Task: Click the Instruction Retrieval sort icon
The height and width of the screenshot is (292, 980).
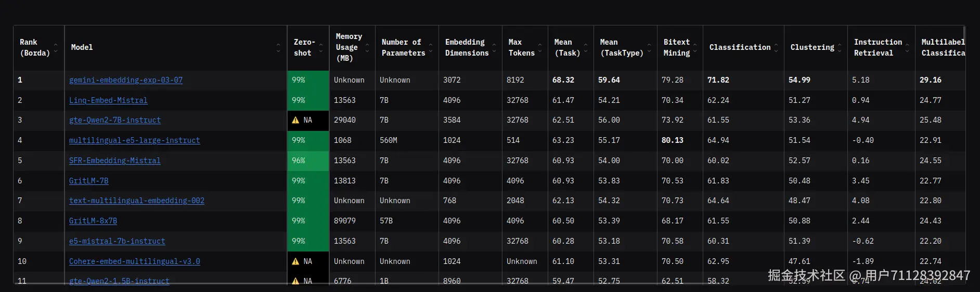Action: (907, 48)
